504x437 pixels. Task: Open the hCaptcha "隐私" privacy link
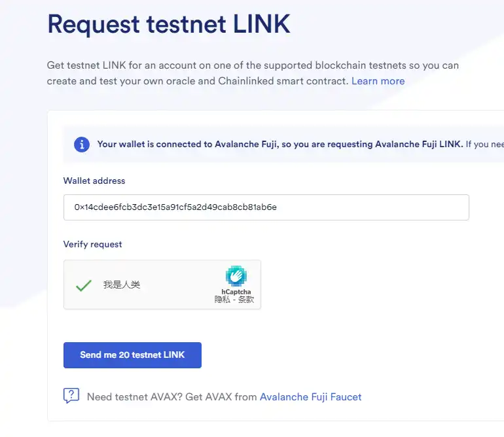[x=222, y=300]
